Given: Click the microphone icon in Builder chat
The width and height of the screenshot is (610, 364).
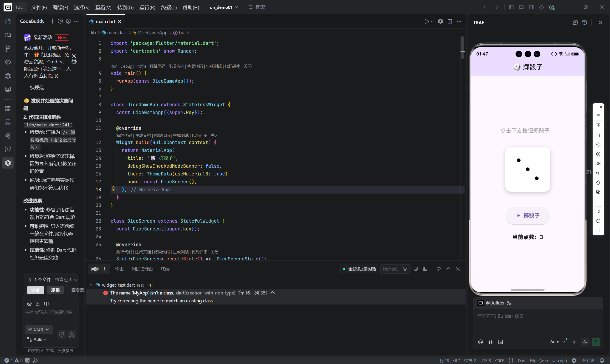Looking at the screenshot, I should coord(585,342).
